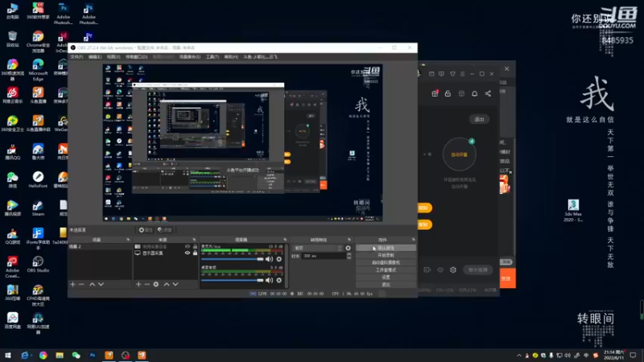This screenshot has width=644, height=362.
Task: Pop out scene transitions dock icon
Action: (x=349, y=240)
